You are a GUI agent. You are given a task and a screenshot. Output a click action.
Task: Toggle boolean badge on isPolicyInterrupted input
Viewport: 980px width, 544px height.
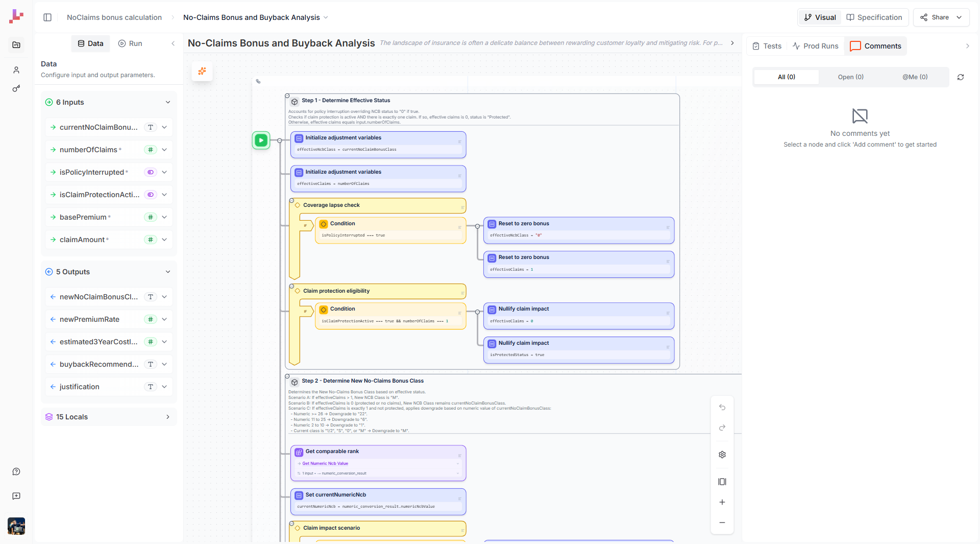tap(150, 172)
